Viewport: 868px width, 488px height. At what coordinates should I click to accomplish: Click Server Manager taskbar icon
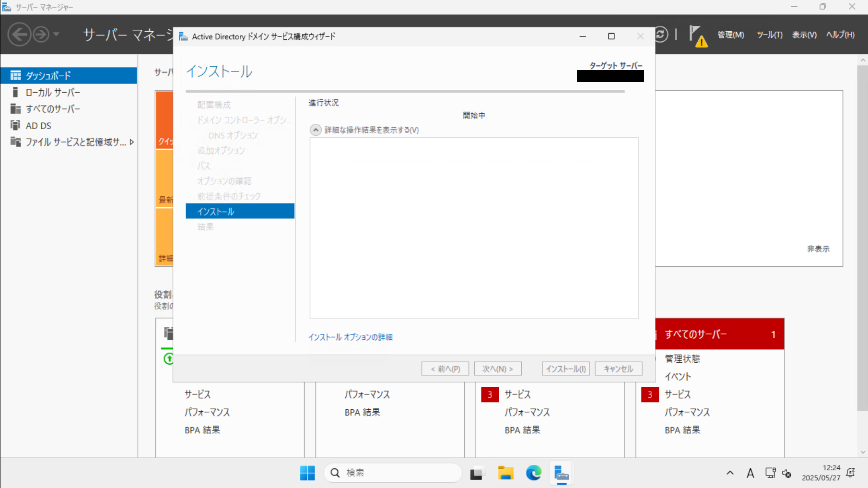click(x=561, y=473)
